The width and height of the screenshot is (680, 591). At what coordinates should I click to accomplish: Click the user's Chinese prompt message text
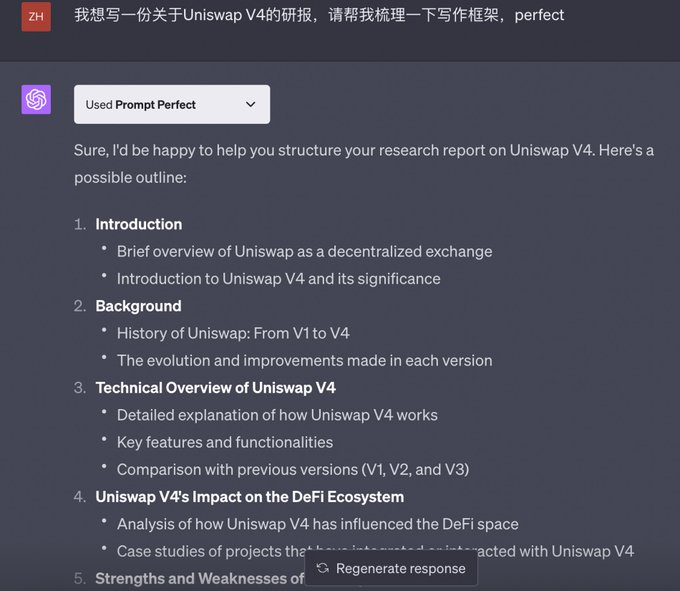319,16
